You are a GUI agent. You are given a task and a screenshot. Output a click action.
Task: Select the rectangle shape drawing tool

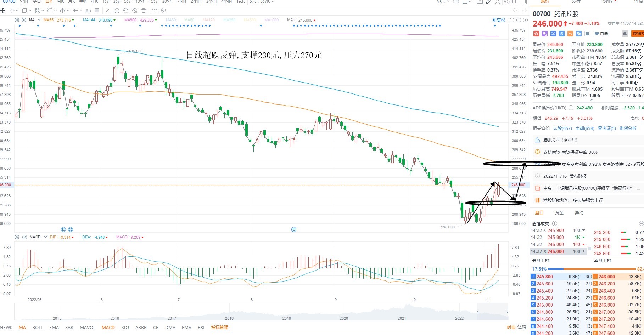coord(24,11)
